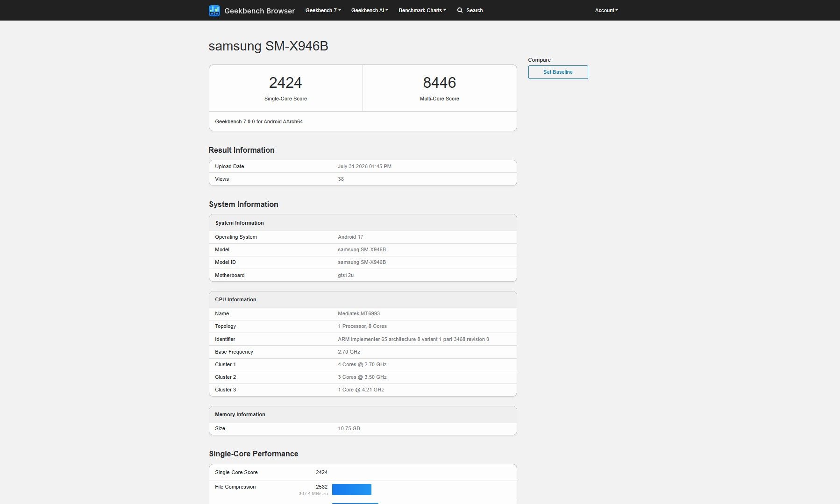Screen dimensions: 840x504
Task: Expand the Benchmark Charts dropdown
Action: pos(422,10)
